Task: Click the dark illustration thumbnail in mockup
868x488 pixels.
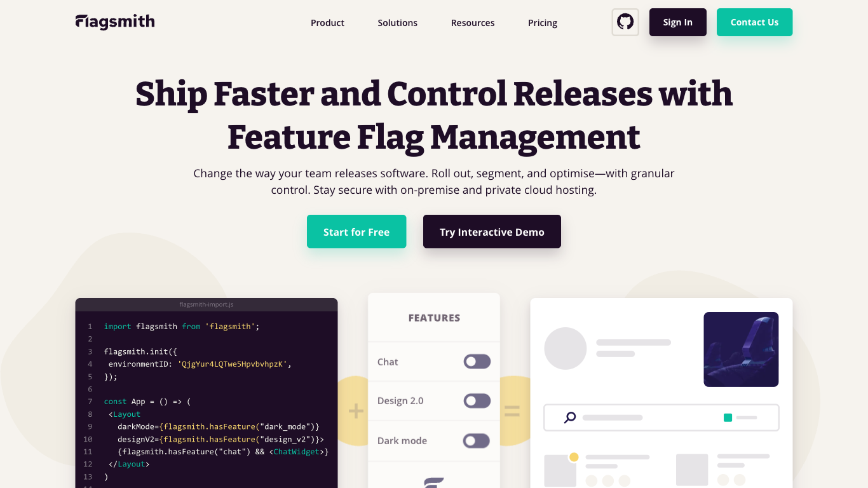Action: coord(741,349)
